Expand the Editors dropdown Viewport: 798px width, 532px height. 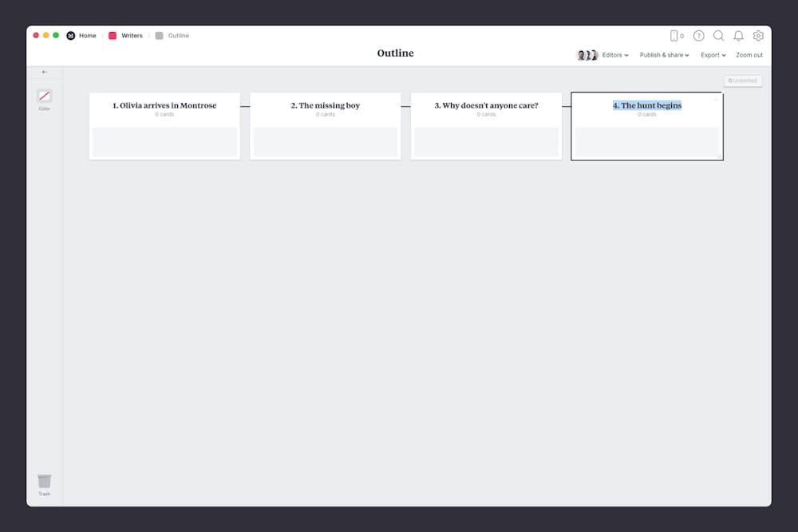coord(614,54)
